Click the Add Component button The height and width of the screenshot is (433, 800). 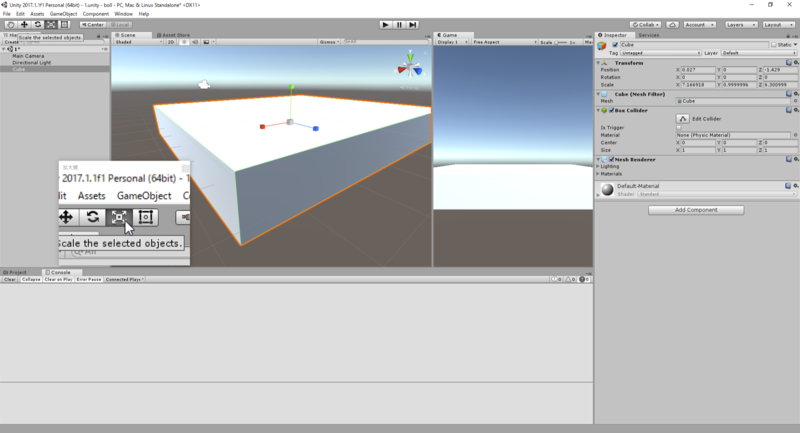(696, 210)
